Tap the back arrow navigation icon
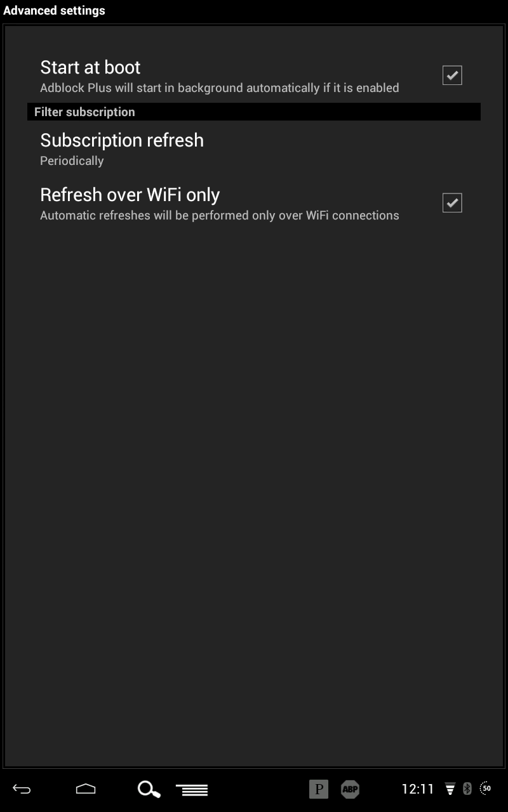This screenshot has width=508, height=812. 22,789
